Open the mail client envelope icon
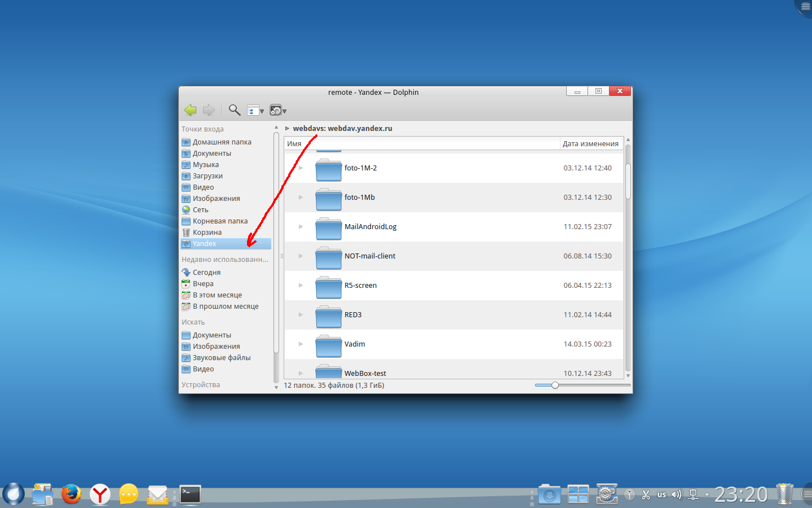 [x=157, y=494]
